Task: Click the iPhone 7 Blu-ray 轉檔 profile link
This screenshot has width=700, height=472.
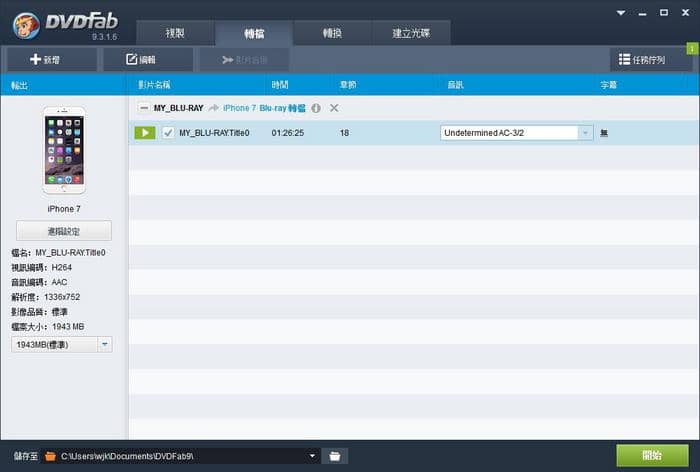Action: [264, 108]
